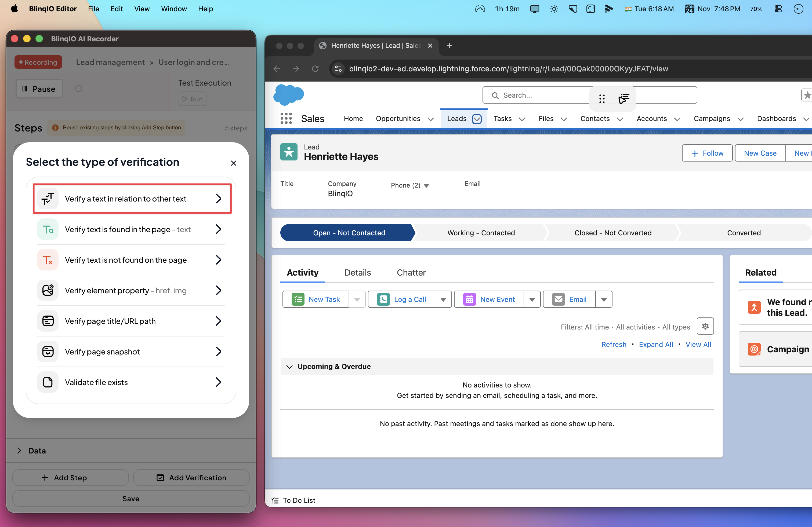Click the Verify page title/URL path icon
The image size is (812, 527).
click(x=48, y=321)
